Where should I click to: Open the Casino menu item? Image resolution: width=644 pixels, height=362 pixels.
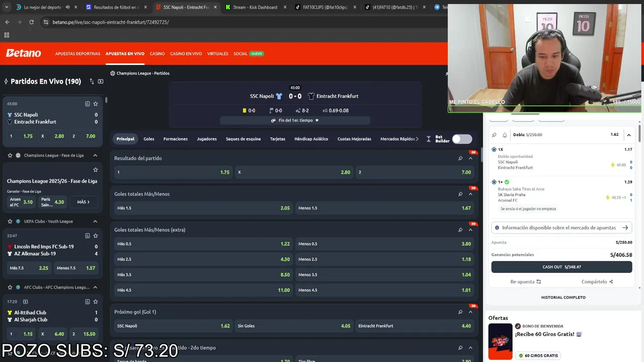click(157, 54)
